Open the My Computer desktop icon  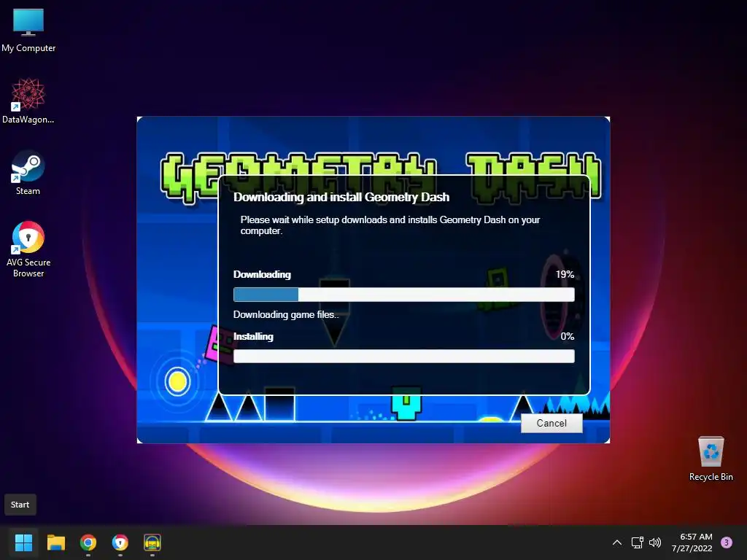click(x=28, y=31)
